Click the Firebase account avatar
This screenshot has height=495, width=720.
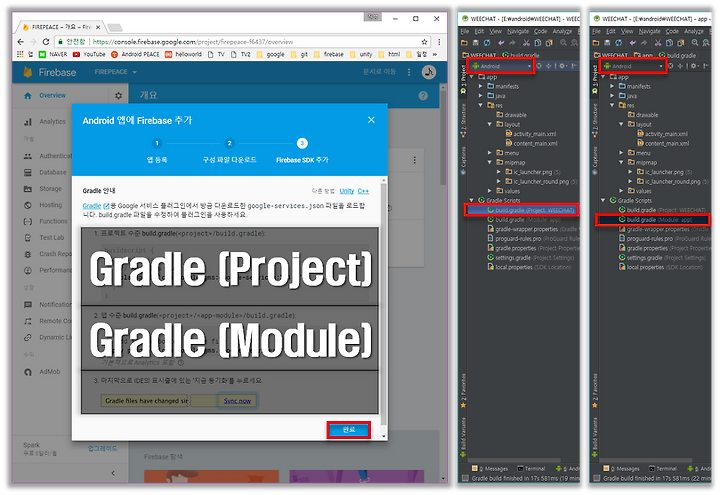tap(429, 72)
